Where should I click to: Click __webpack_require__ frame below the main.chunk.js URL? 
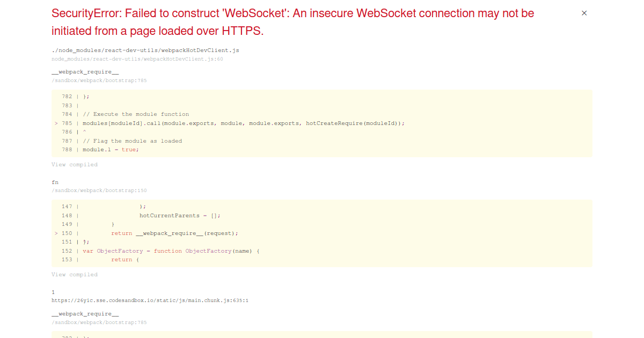click(x=85, y=314)
